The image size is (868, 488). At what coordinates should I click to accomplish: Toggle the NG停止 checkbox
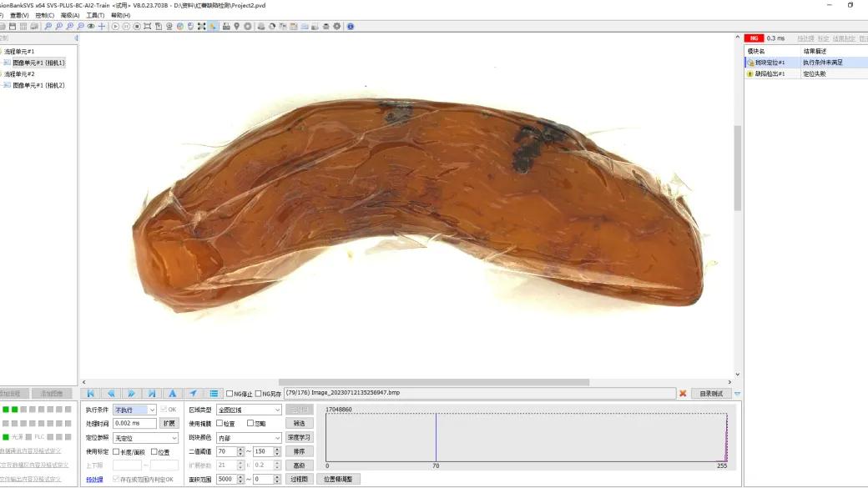point(230,394)
